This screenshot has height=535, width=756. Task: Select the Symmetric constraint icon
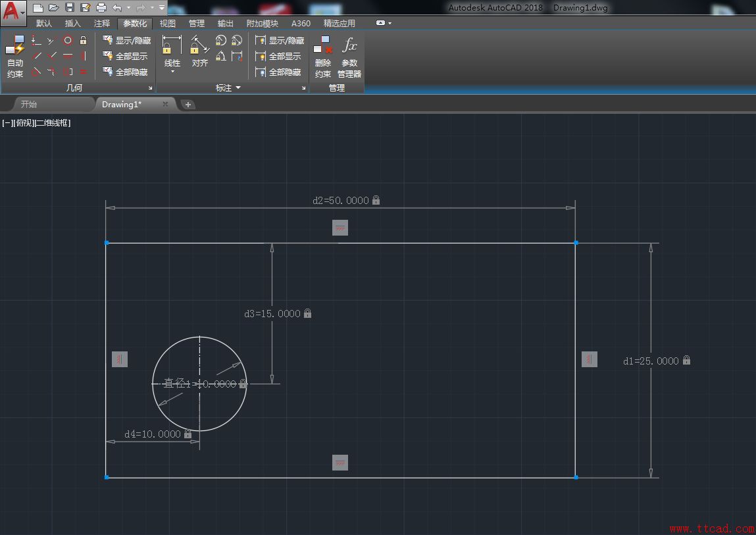coord(68,72)
